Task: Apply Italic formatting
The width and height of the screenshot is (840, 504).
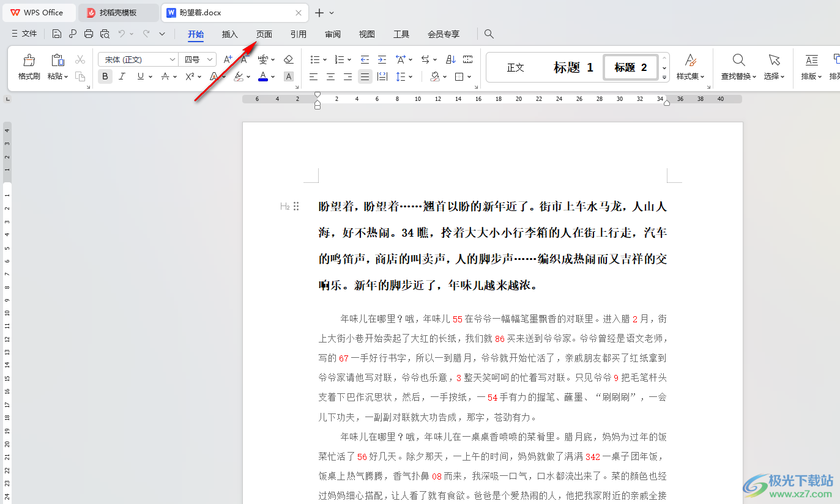Action: click(122, 76)
